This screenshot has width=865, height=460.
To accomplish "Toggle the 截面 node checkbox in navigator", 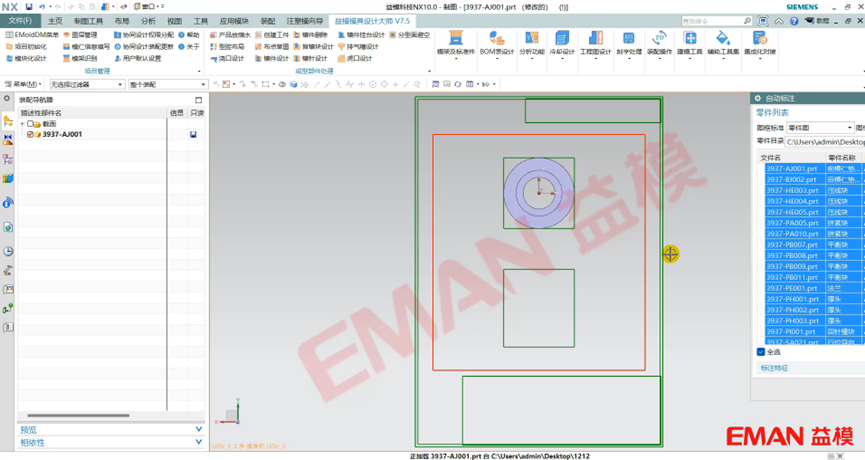I will coord(31,124).
